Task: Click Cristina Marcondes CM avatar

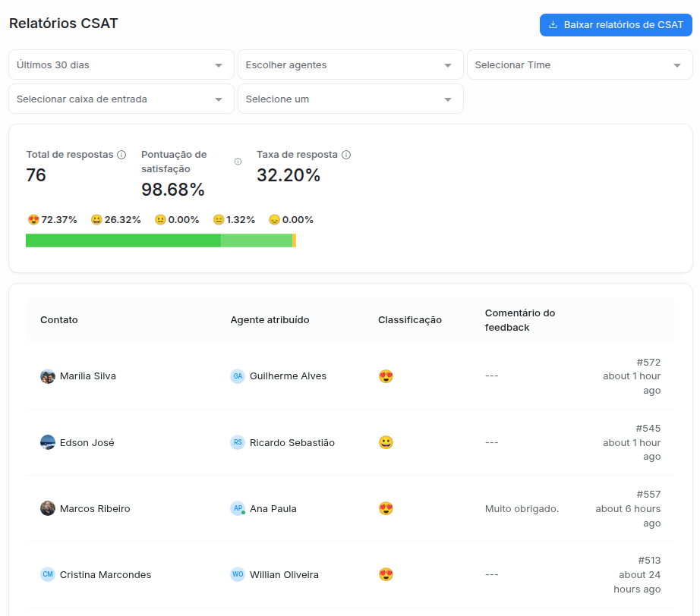Action: (48, 575)
